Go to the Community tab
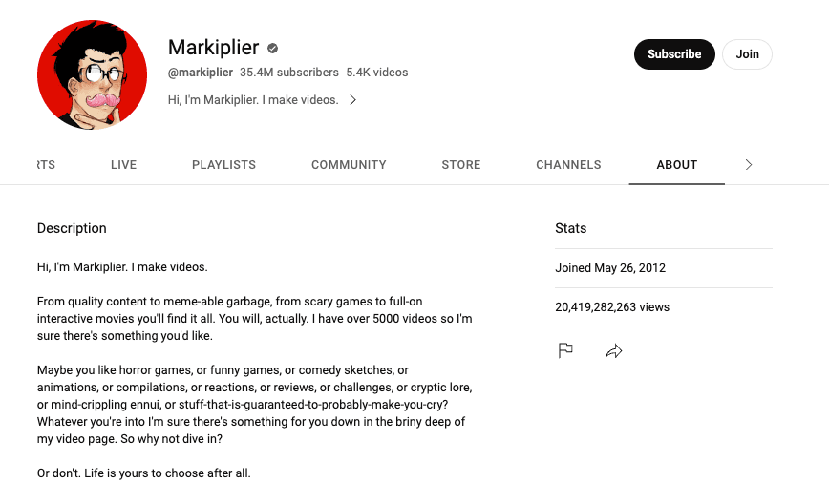This screenshot has width=829, height=504. (x=349, y=165)
